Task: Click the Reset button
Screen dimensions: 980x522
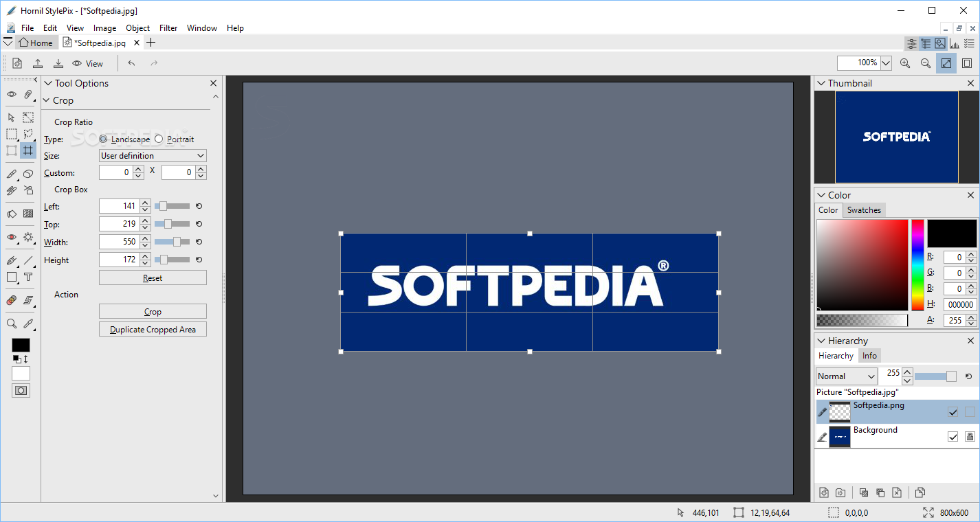Action: 153,277
